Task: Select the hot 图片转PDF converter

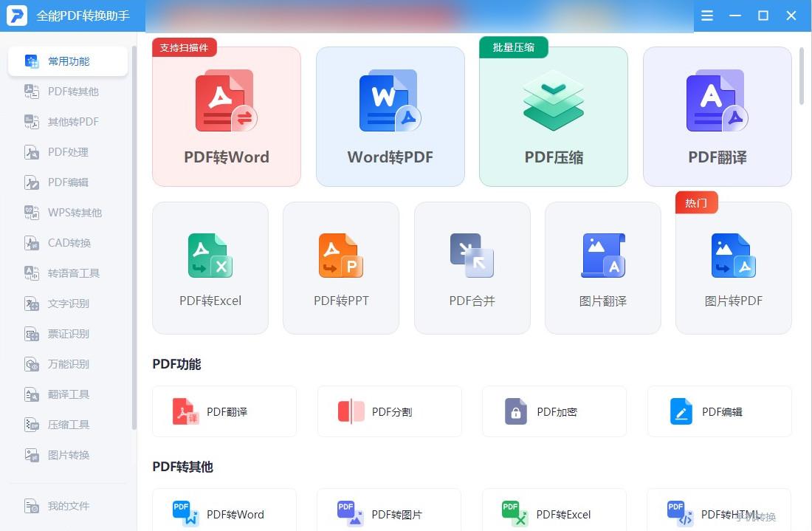Action: pyautogui.click(x=733, y=267)
